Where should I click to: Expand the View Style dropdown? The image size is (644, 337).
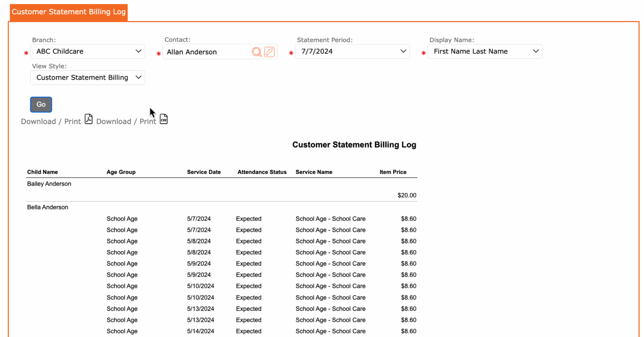pyautogui.click(x=87, y=77)
